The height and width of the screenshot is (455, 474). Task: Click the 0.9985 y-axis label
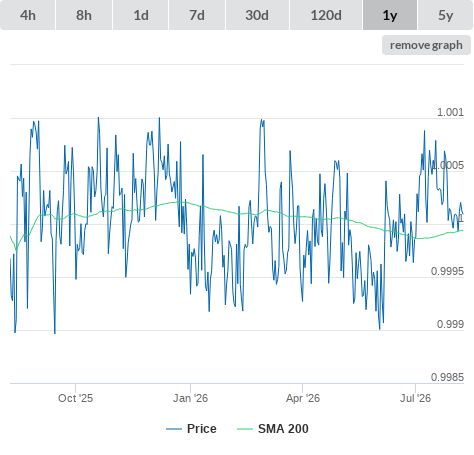[447, 377]
